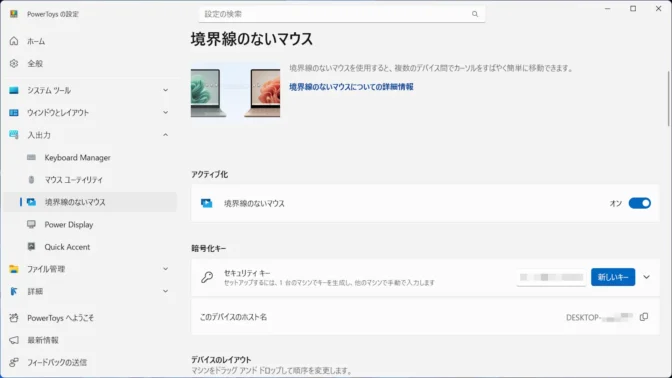Click the File Management folder icon
The height and width of the screenshot is (378, 672).
(x=14, y=269)
